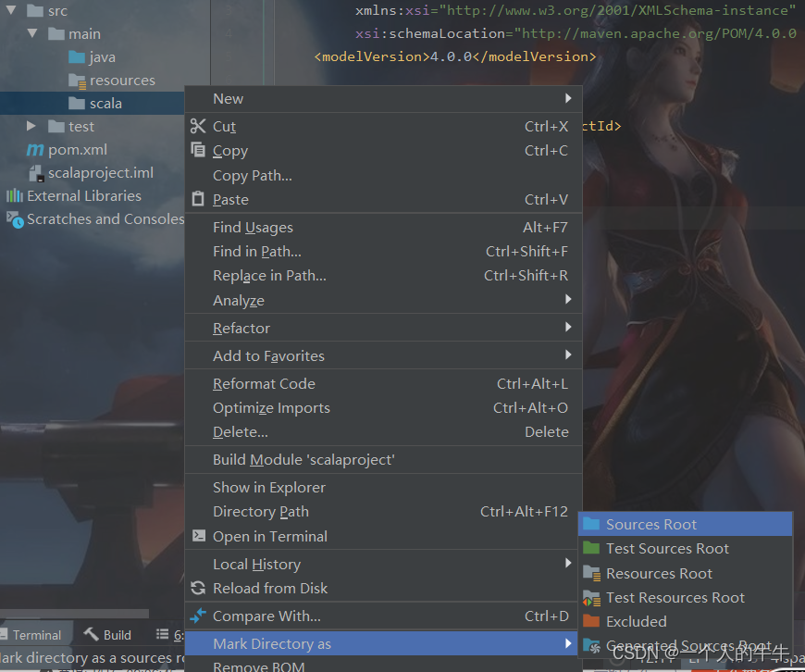The image size is (805, 672).
Task: Click the Resources Root folder icon
Action: point(592,573)
